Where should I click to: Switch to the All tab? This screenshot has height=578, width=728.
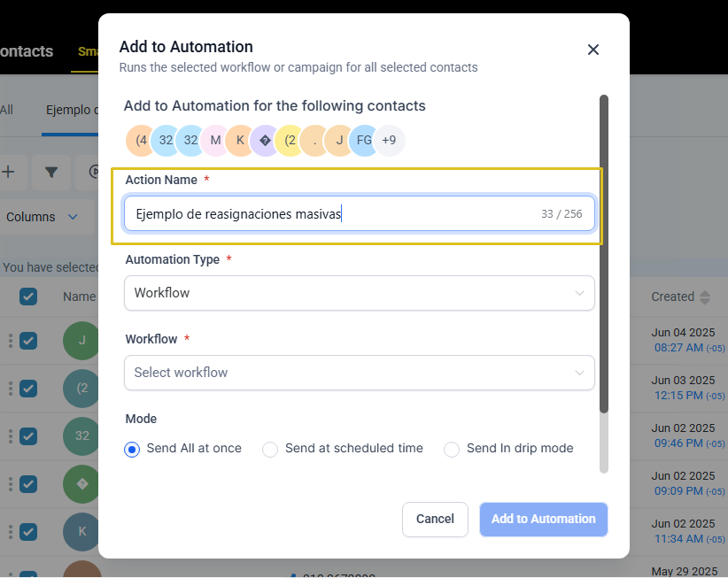(x=6, y=110)
